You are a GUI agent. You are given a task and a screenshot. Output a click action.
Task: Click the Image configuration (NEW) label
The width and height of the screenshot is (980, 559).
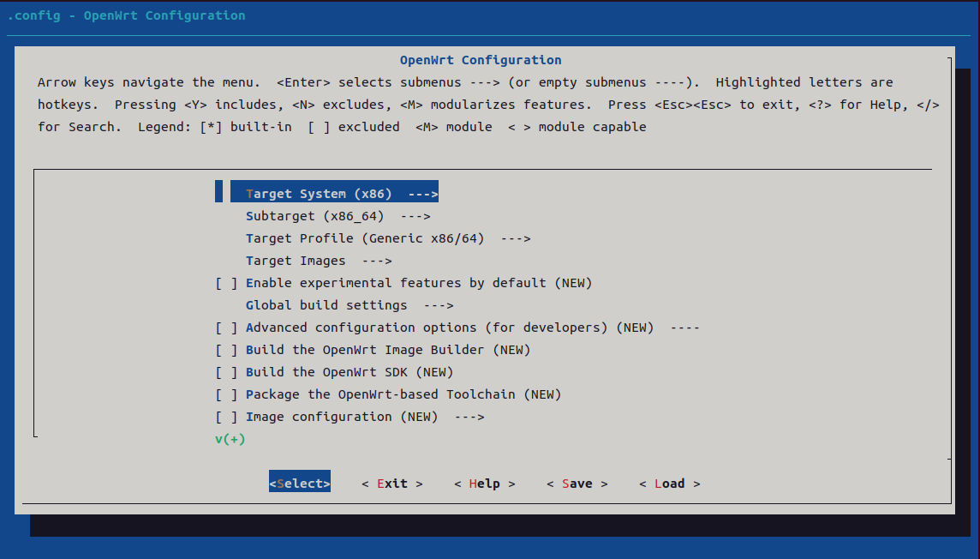click(x=342, y=417)
